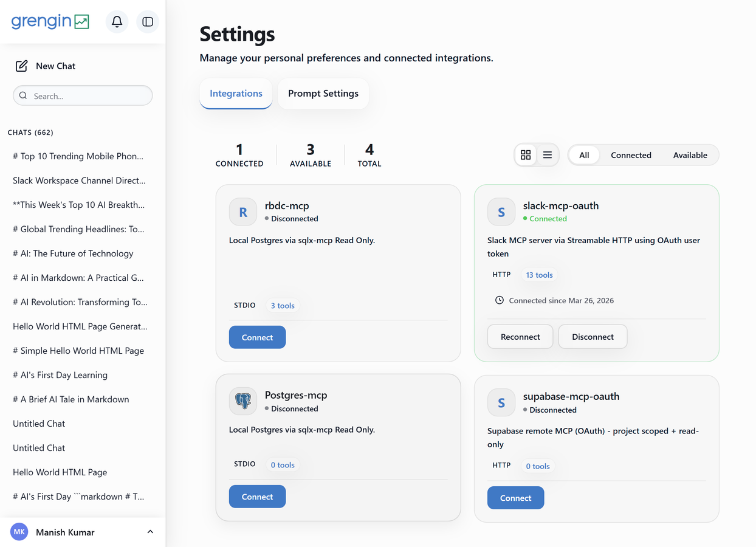Click the search magnifier icon

tap(23, 95)
